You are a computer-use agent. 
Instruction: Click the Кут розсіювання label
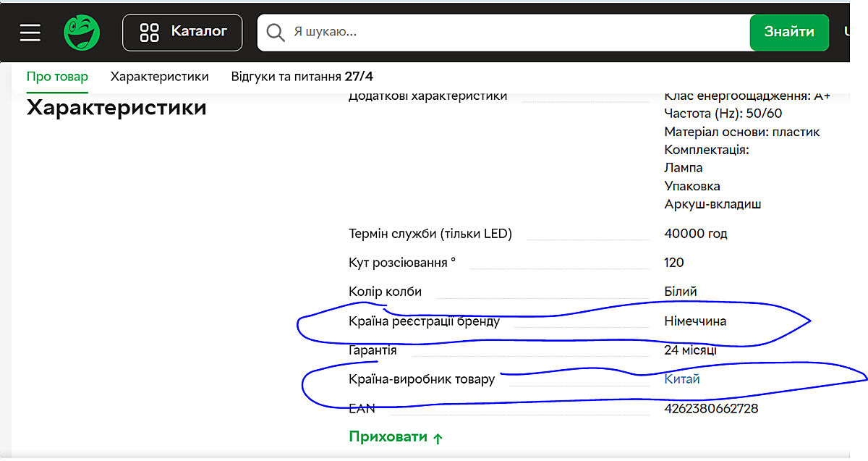click(402, 263)
